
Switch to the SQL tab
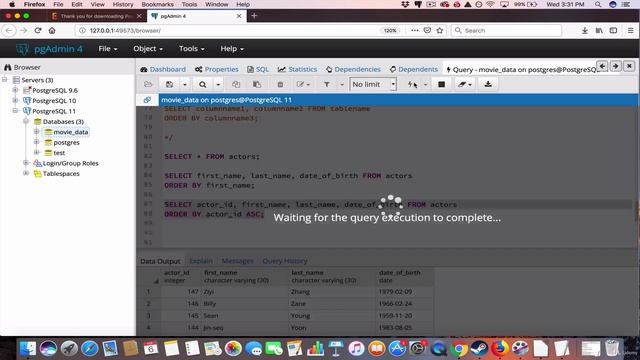coord(258,69)
